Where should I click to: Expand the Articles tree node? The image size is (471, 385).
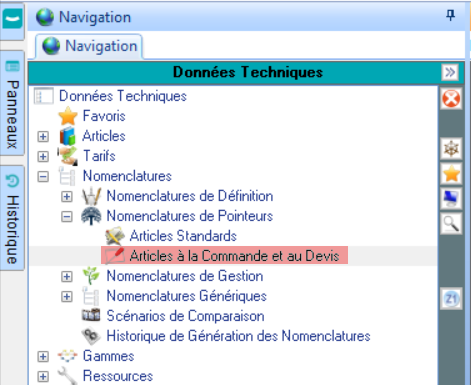43,137
